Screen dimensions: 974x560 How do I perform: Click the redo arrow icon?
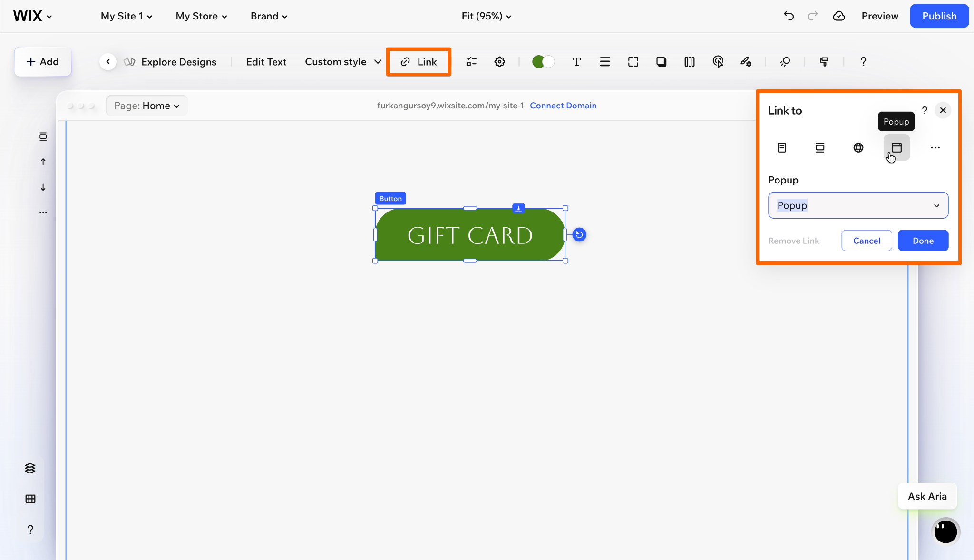(813, 16)
